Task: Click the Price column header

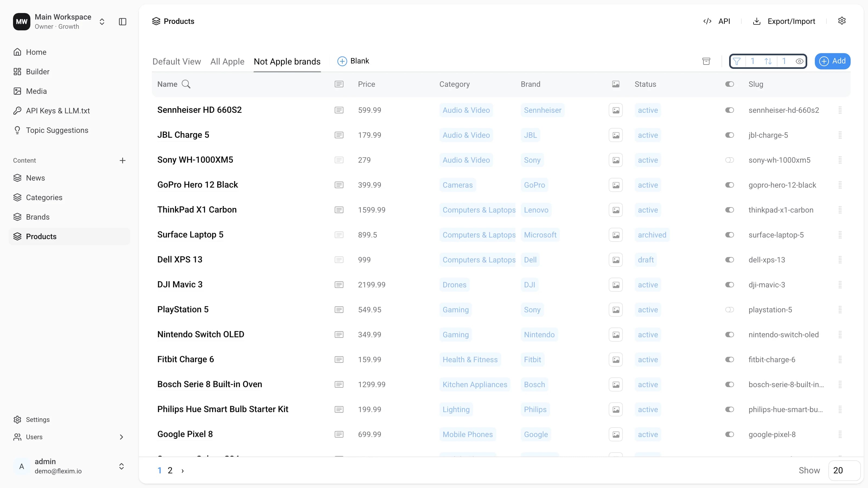Action: click(x=367, y=84)
